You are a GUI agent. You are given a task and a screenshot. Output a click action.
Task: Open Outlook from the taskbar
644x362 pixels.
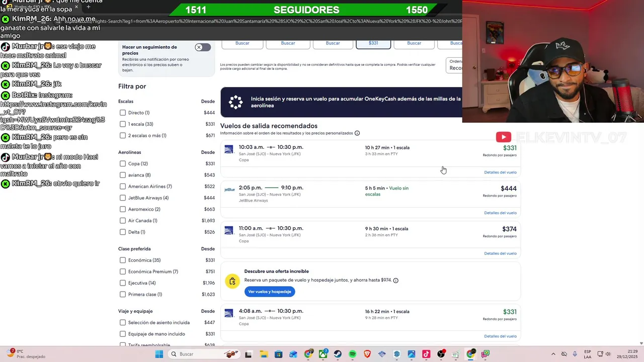tap(293, 354)
